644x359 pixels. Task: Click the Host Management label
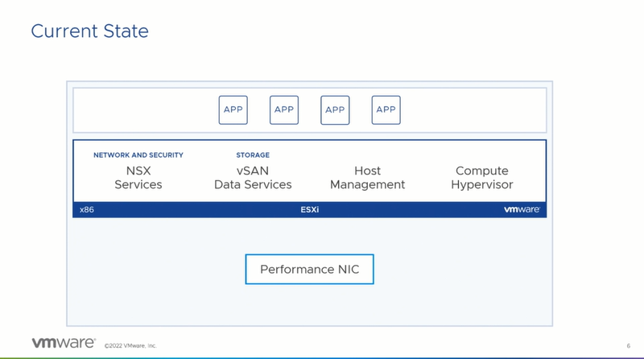click(x=367, y=177)
